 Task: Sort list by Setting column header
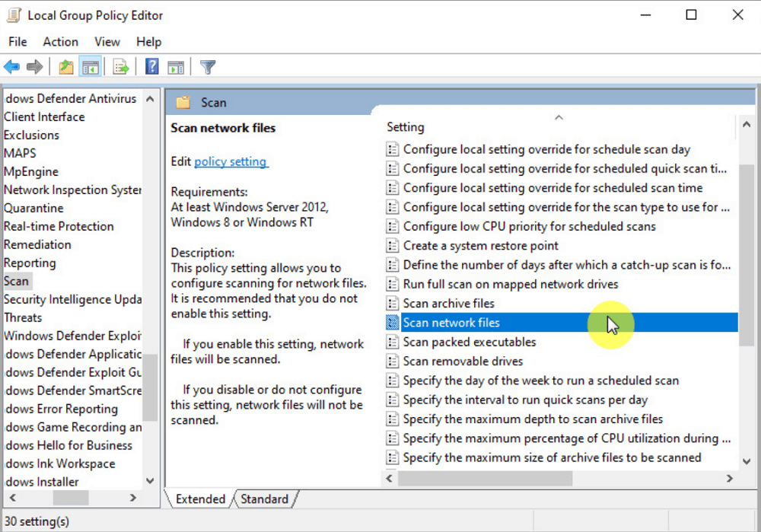tap(406, 126)
